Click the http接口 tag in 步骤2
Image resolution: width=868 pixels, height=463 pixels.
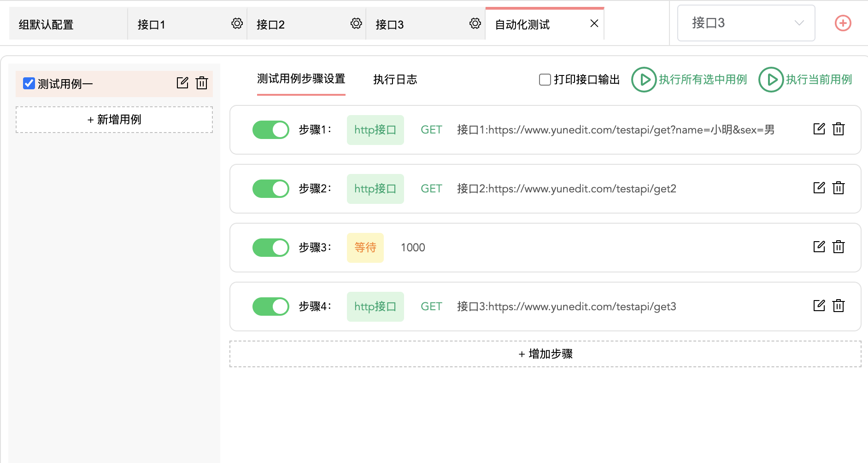coord(375,189)
